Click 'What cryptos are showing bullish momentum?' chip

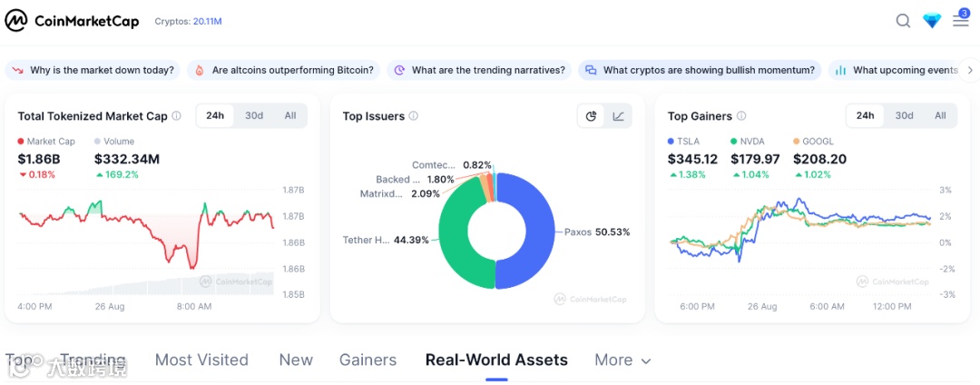700,70
